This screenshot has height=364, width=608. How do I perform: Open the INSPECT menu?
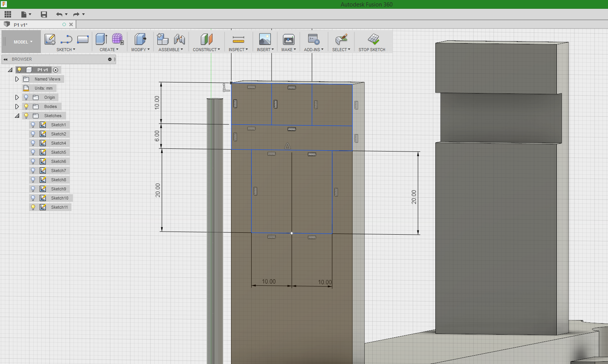(238, 50)
